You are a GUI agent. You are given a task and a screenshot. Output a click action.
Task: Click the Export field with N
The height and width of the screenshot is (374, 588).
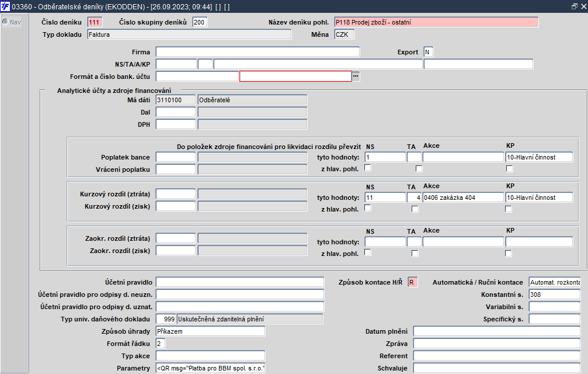tap(428, 52)
